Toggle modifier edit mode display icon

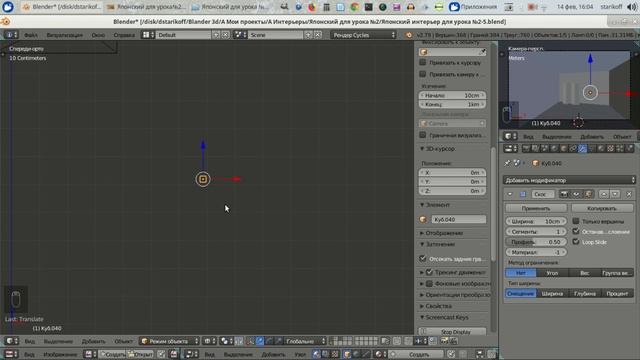click(588, 194)
